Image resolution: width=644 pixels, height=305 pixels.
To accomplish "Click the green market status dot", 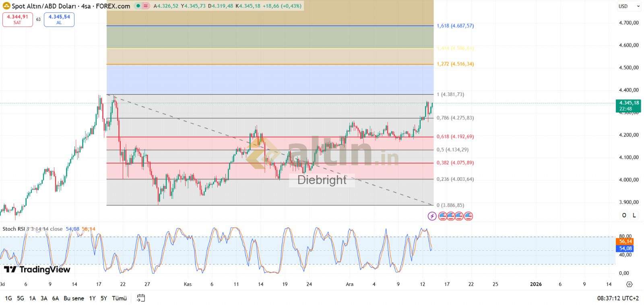I will pyautogui.click(x=138, y=6).
